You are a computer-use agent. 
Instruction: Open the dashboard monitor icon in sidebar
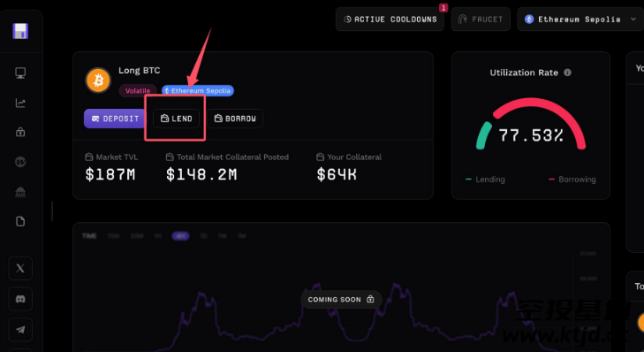click(20, 73)
